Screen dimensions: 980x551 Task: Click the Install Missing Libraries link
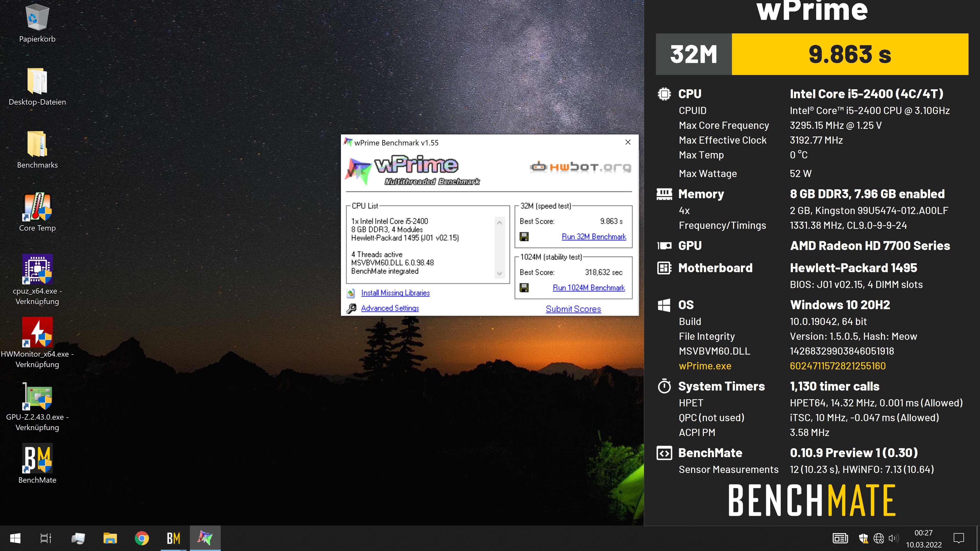click(x=395, y=293)
